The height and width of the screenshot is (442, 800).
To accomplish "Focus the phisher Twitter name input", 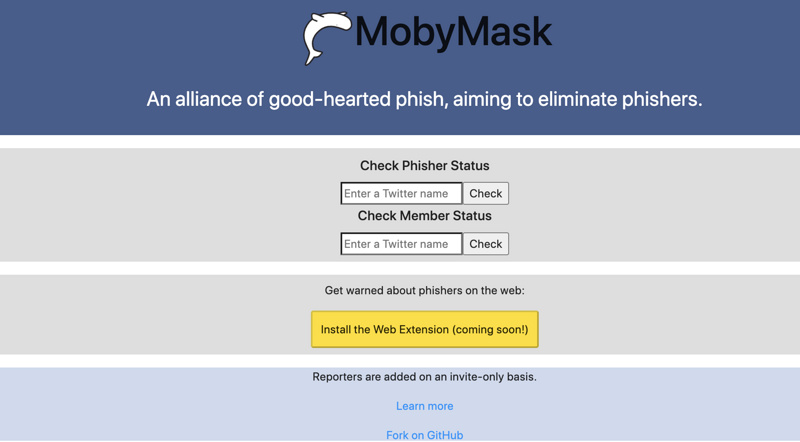I will (x=401, y=193).
